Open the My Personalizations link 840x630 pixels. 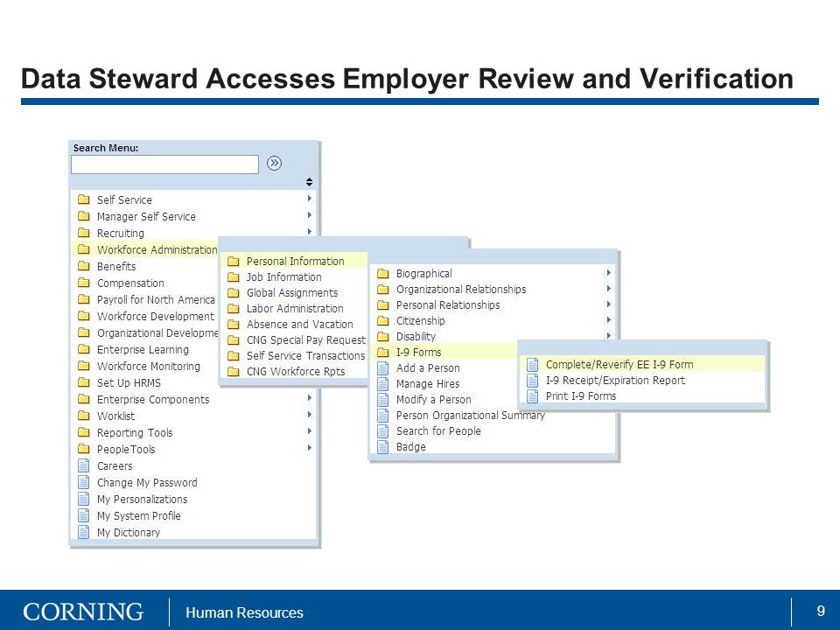point(142,500)
